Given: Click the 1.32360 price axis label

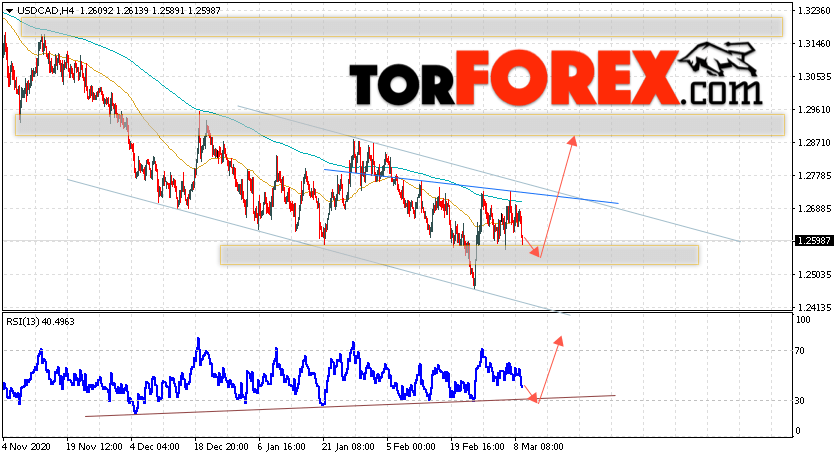Looking at the screenshot, I should point(814,11).
